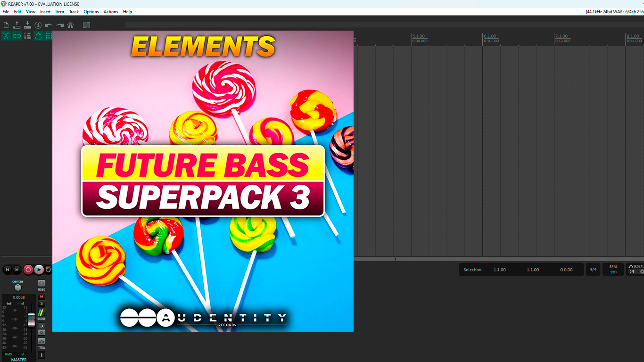644x362 pixels.
Task: Toggle master FX bypass power button
Action: click(x=41, y=332)
